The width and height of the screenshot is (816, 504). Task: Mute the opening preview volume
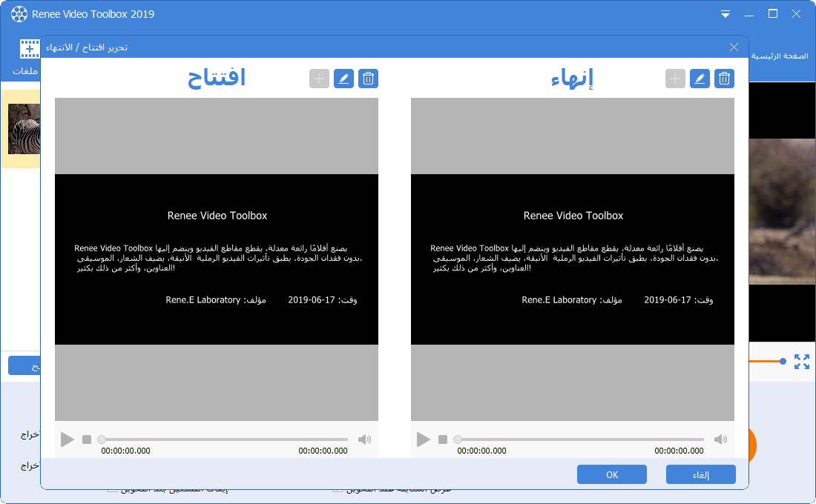click(x=364, y=440)
